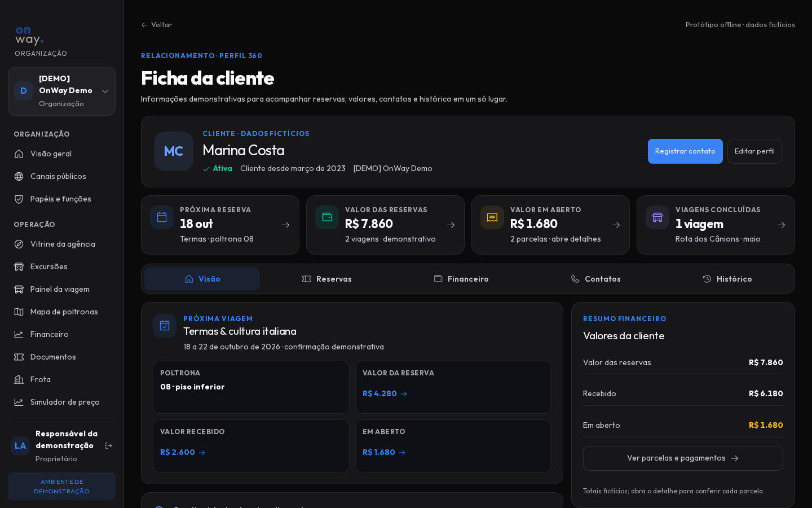Click the Recebido R$ 6.180 value
The image size is (812, 508).
[x=766, y=393]
